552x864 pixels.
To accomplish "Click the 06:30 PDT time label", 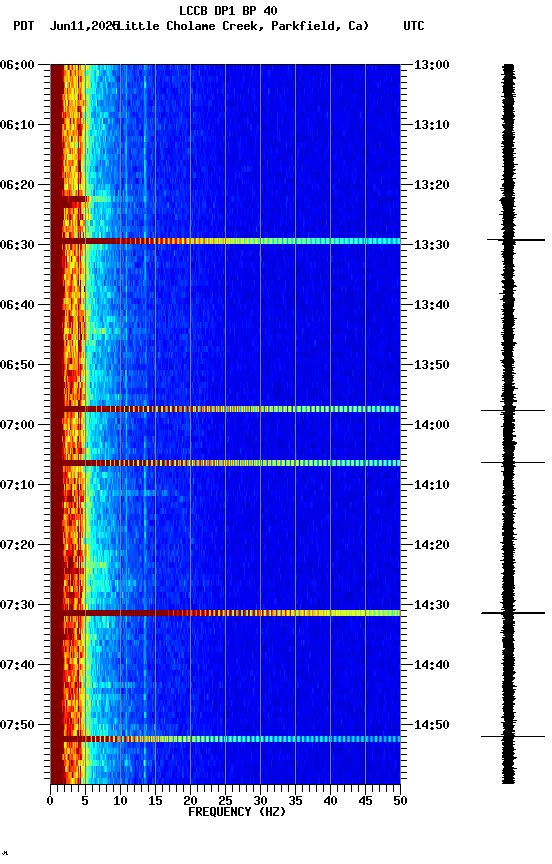I will click(17, 245).
